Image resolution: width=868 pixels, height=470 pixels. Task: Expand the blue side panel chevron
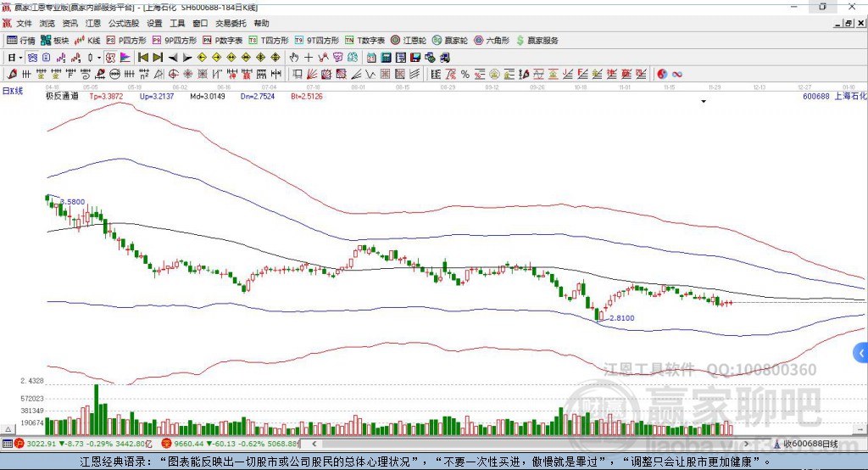coord(861,353)
